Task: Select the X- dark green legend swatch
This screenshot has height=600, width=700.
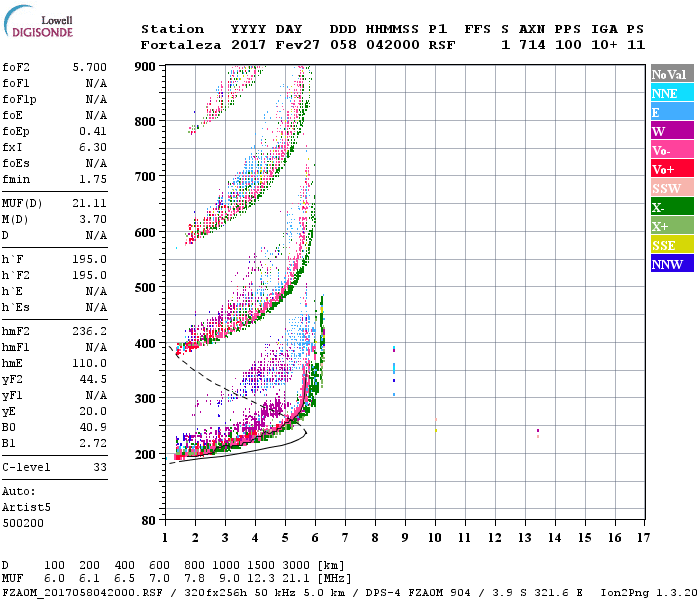Action: (x=672, y=207)
